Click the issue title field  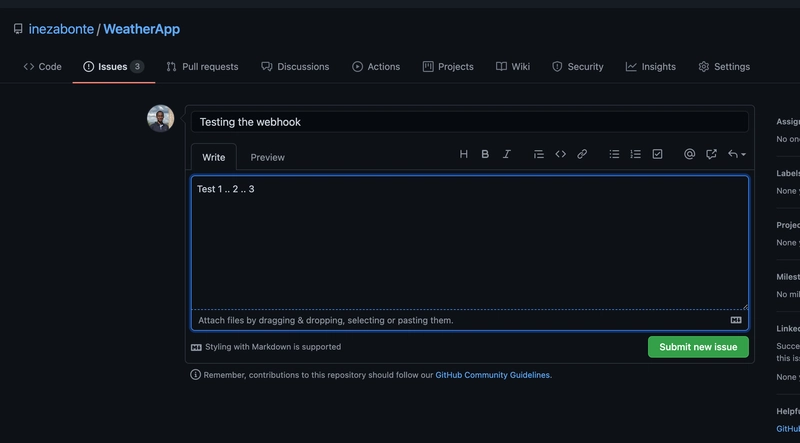click(x=469, y=122)
